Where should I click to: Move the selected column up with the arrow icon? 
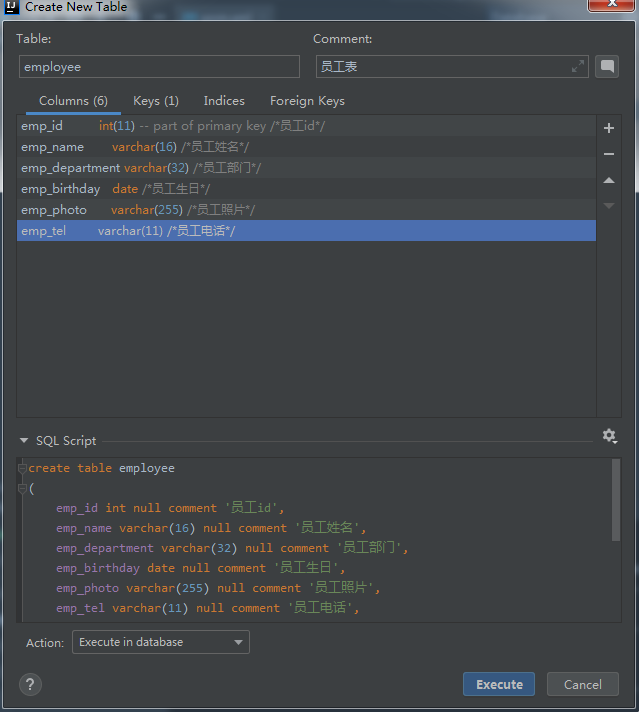(609, 180)
